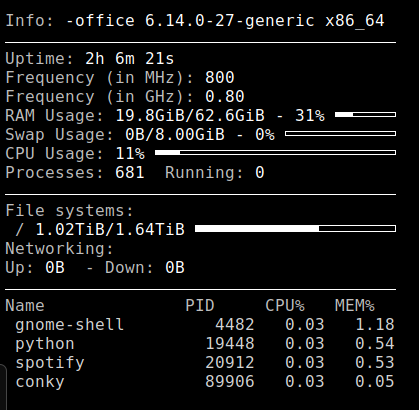The width and height of the screenshot is (419, 410).
Task: Click the Name column header
Action: pyautogui.click(x=25, y=306)
